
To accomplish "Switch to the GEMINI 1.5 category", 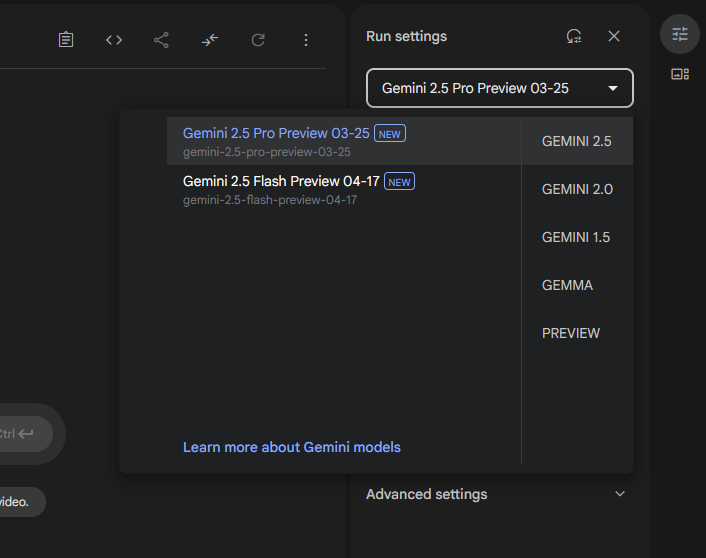I will point(577,237).
